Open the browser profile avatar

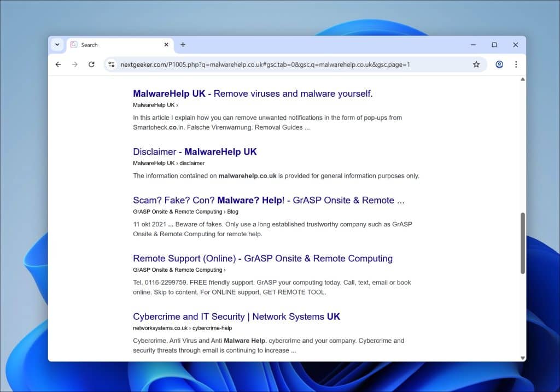click(499, 64)
